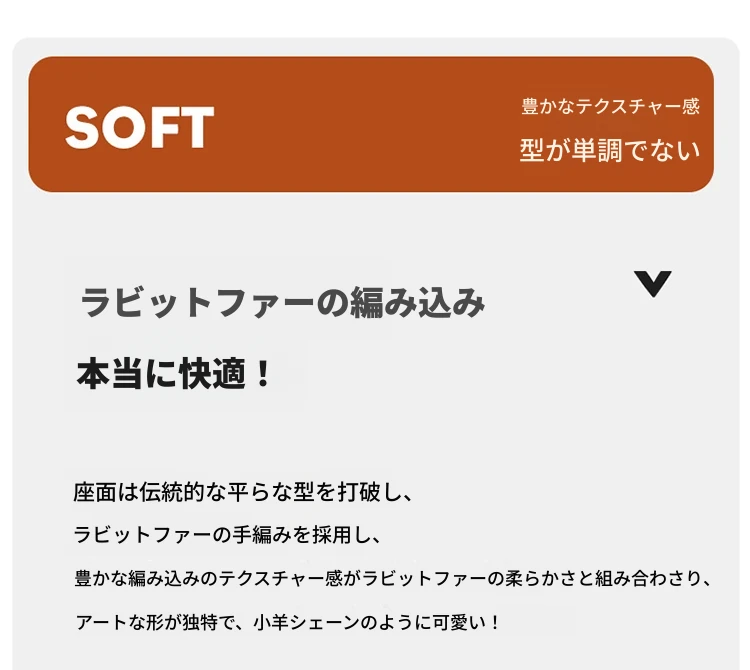Click the black downward chevron arrow

653,284
